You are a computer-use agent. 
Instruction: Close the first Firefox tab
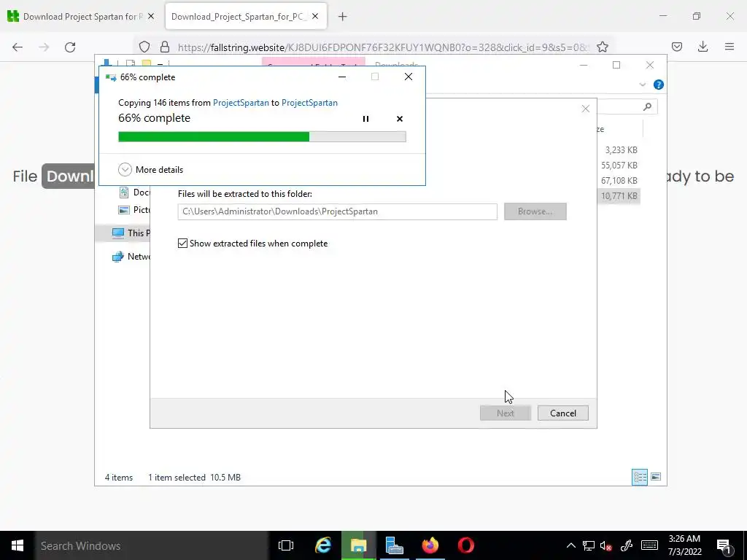151,17
